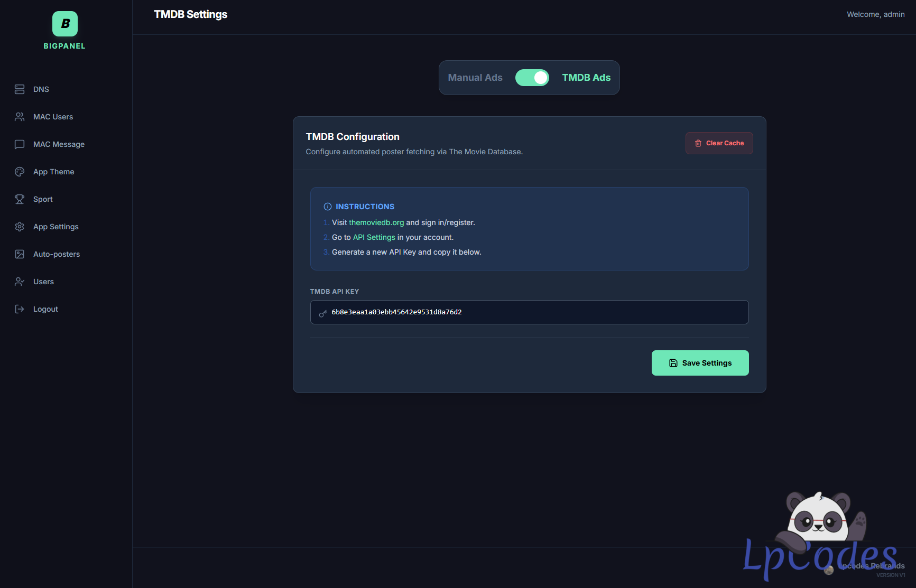Click the App Settings gear icon
The width and height of the screenshot is (916, 588).
pos(20,227)
